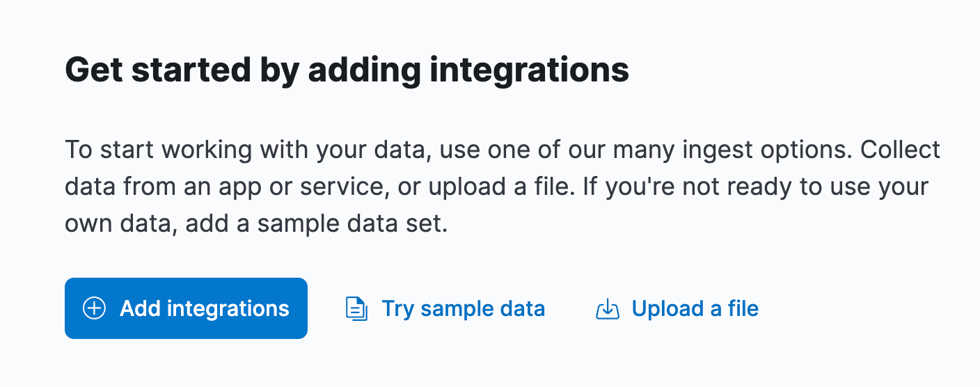Click the words 'sample data' in the link
Screen dimensions: 980x387
(483, 309)
